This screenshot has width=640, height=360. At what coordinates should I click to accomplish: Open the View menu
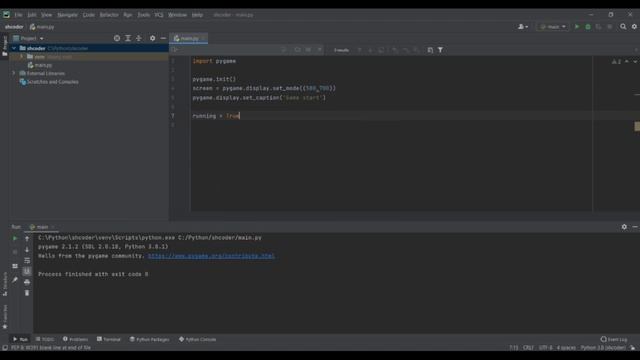[x=47, y=15]
